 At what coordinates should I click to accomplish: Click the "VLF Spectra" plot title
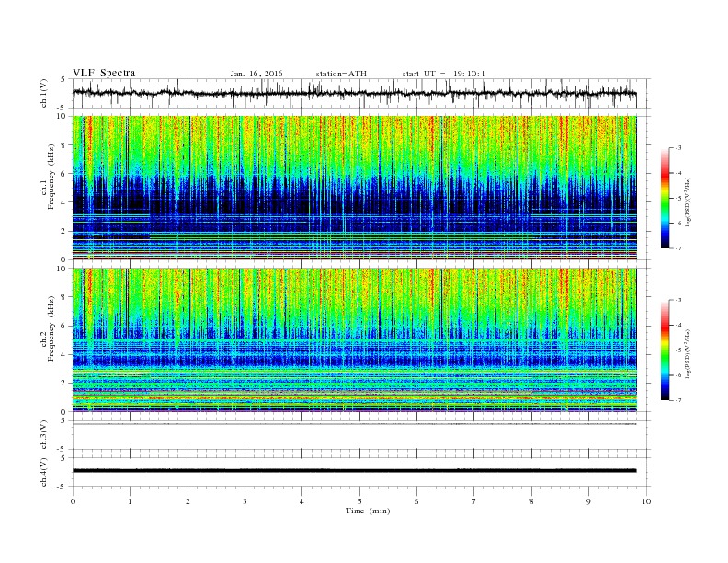pos(104,73)
